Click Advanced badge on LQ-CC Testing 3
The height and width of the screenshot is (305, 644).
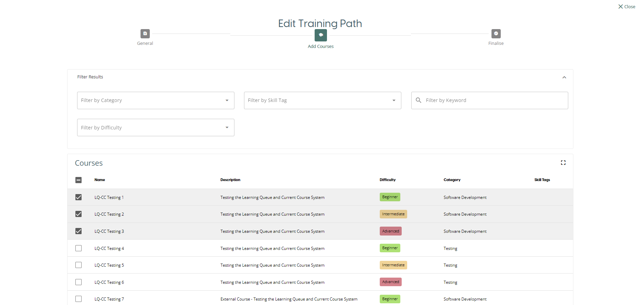tap(390, 231)
